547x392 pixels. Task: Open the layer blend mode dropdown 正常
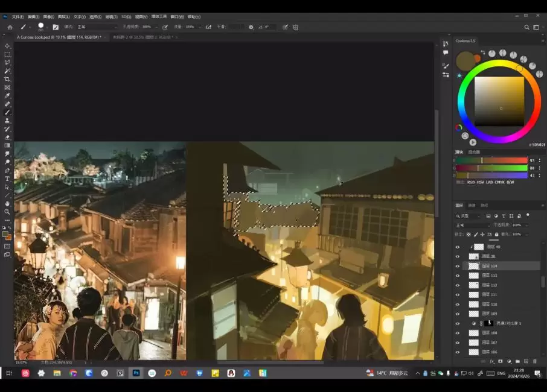click(473, 226)
